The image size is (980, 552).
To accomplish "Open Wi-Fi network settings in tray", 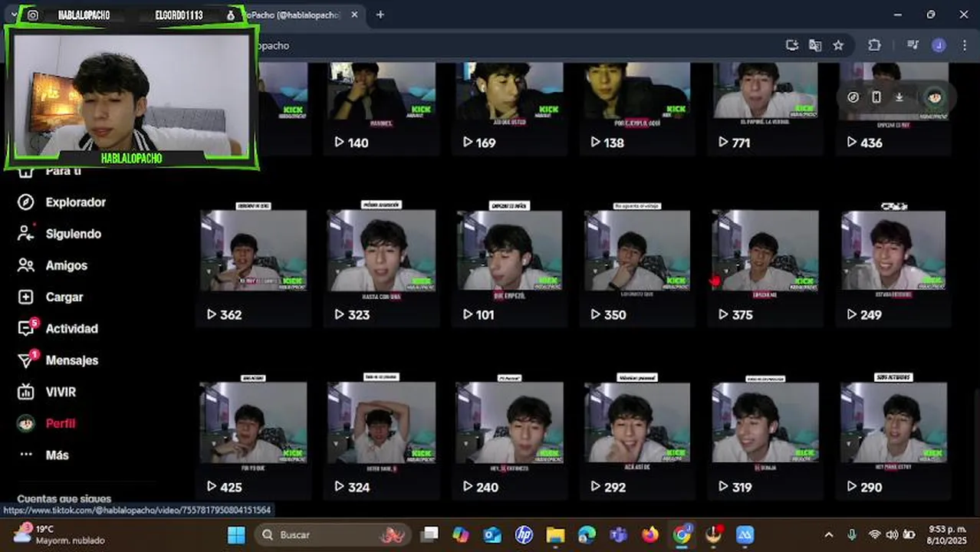I will click(874, 534).
